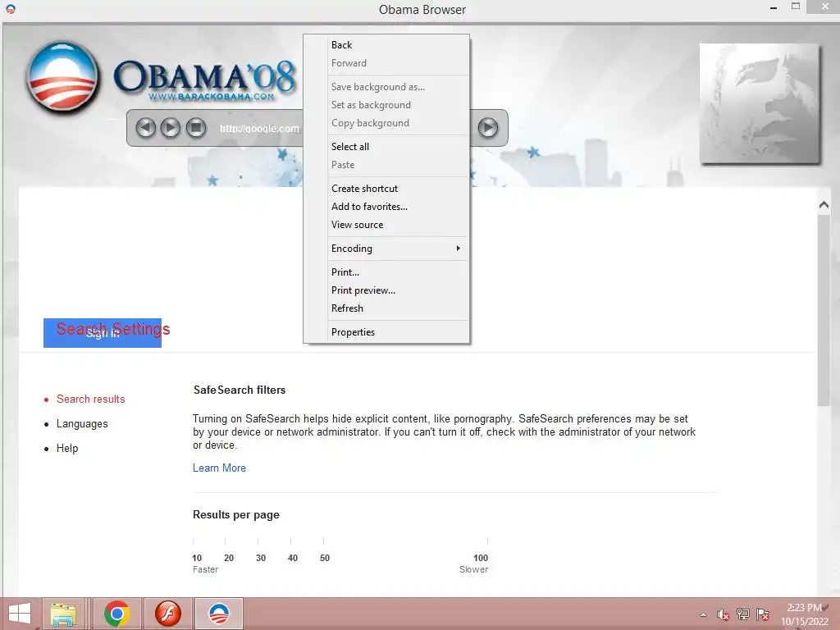
Task: Click the go arrow beside the address bar
Action: pos(487,127)
